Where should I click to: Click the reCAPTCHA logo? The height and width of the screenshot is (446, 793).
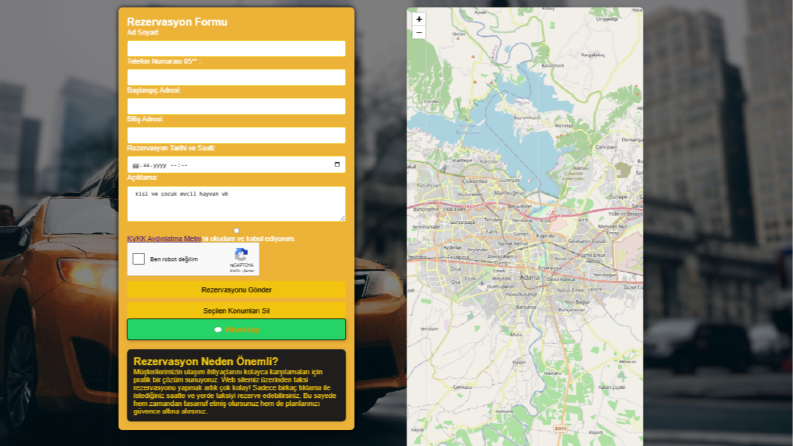click(x=242, y=254)
